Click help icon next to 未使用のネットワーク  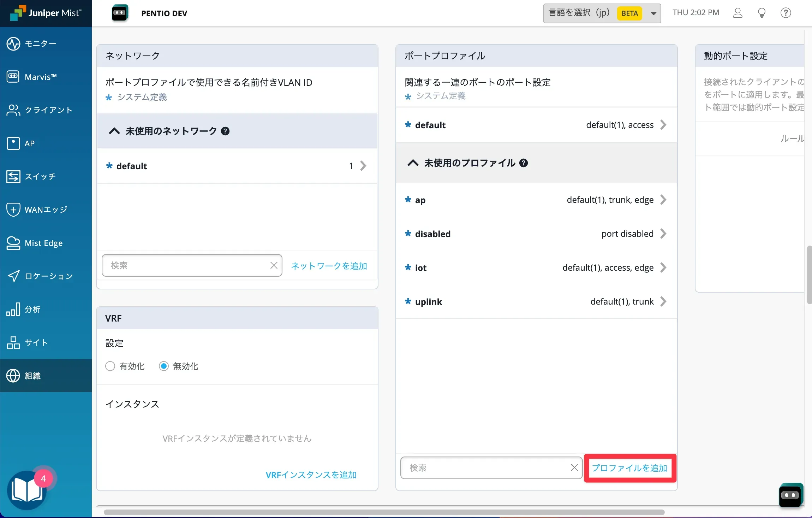coord(225,131)
